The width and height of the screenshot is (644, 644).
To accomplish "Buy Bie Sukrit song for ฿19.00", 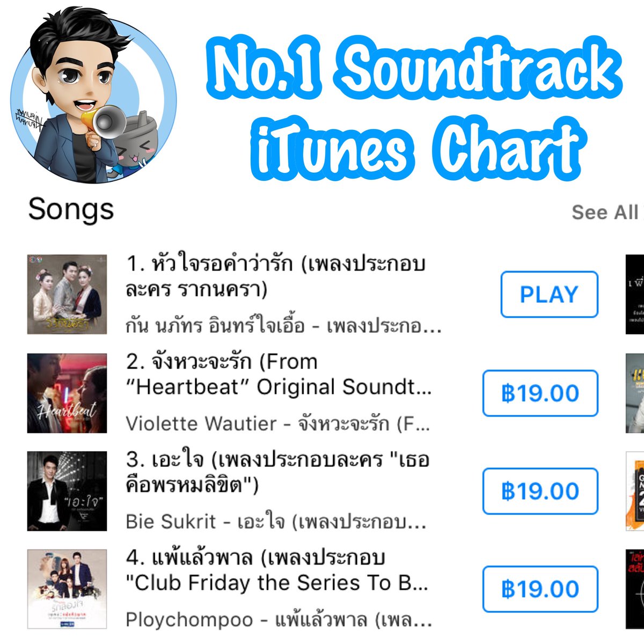I will pyautogui.click(x=540, y=491).
